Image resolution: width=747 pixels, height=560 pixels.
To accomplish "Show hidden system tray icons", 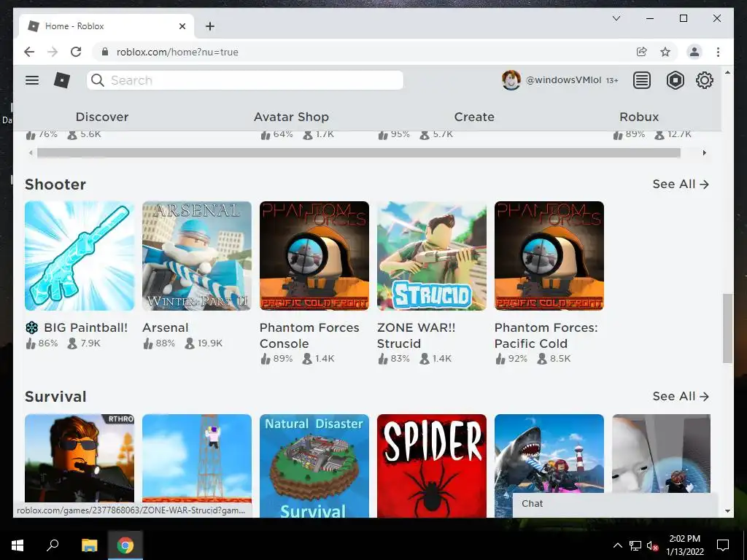I will pyautogui.click(x=617, y=545).
